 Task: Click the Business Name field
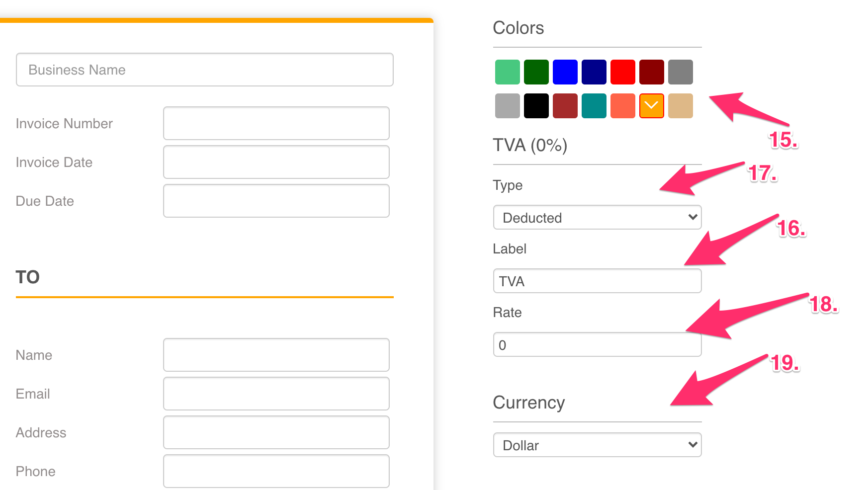click(204, 70)
